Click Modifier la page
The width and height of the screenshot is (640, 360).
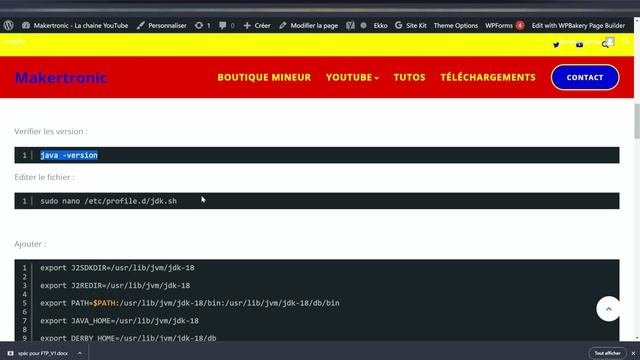coord(309,25)
